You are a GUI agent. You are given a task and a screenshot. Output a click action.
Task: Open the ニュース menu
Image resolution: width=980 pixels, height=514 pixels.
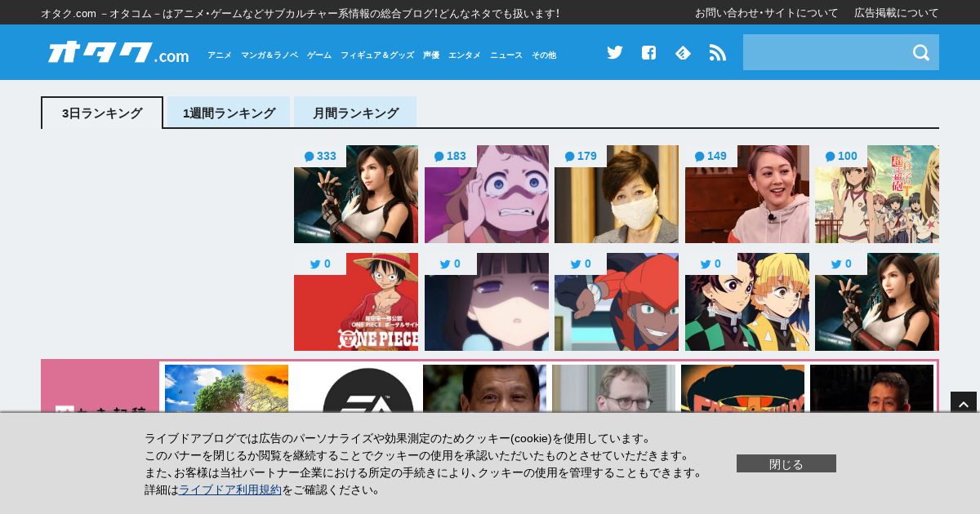tap(506, 55)
